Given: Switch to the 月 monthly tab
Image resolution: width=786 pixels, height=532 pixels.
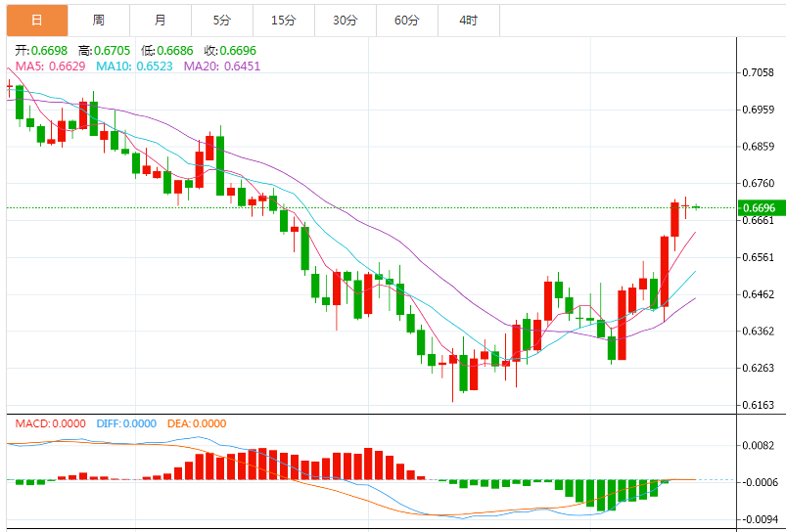Looking at the screenshot, I should pyautogui.click(x=161, y=21).
